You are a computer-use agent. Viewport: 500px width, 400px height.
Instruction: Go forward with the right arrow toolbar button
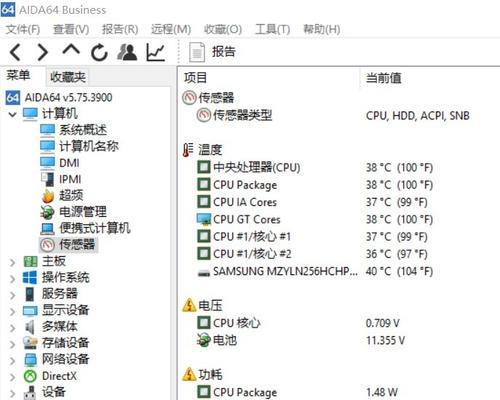coord(42,52)
